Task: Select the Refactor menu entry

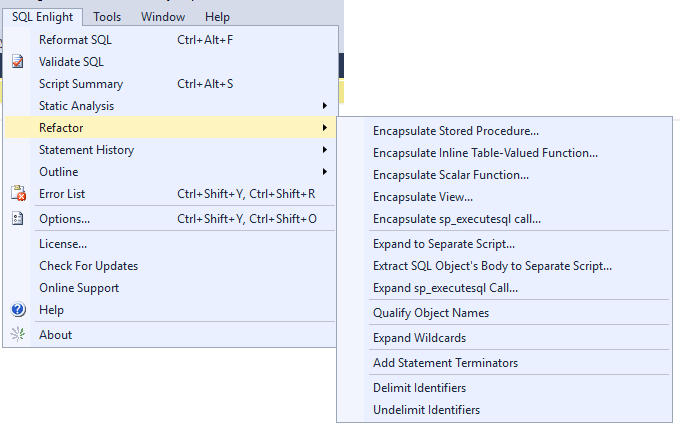Action: (170, 127)
